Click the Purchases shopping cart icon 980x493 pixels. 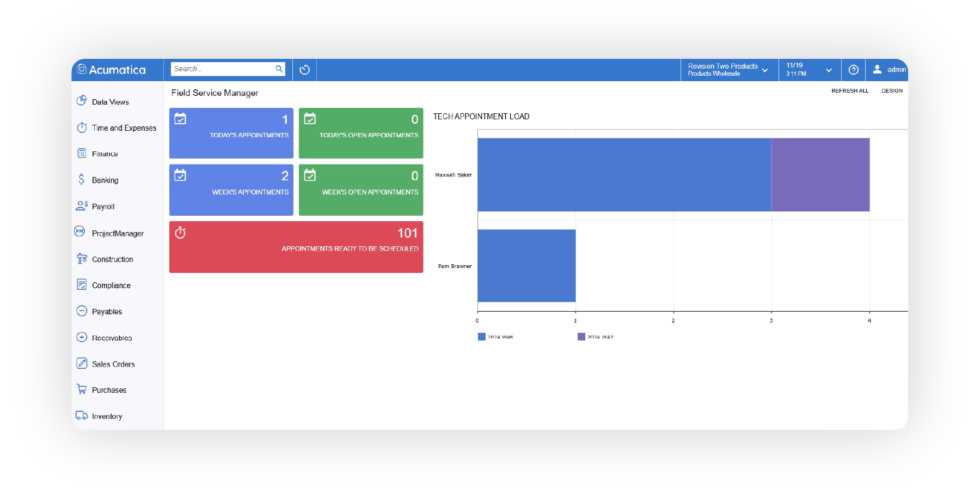point(82,389)
